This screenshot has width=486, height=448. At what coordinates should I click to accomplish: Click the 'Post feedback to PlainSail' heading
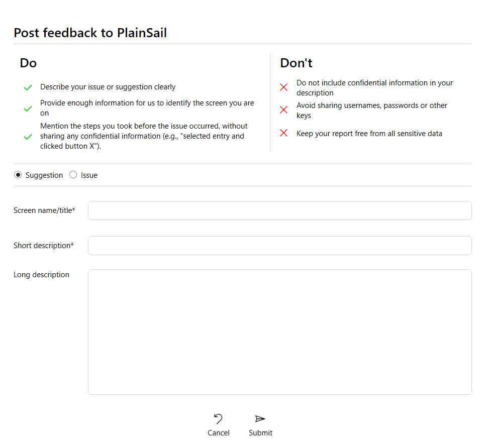(x=90, y=33)
